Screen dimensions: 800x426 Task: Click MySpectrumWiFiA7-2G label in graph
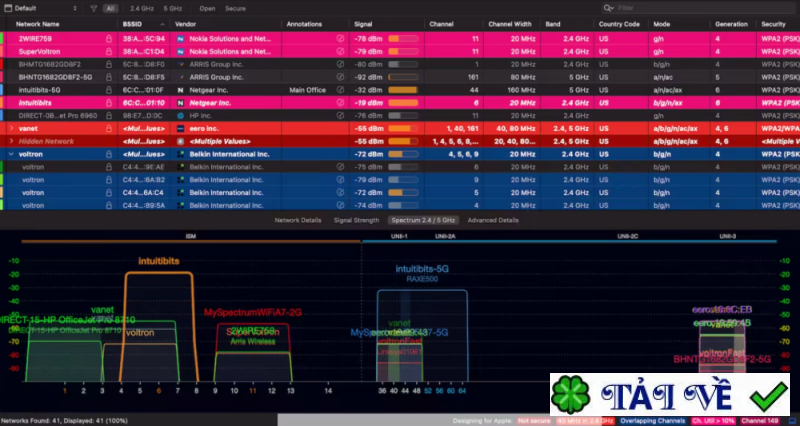click(x=253, y=312)
